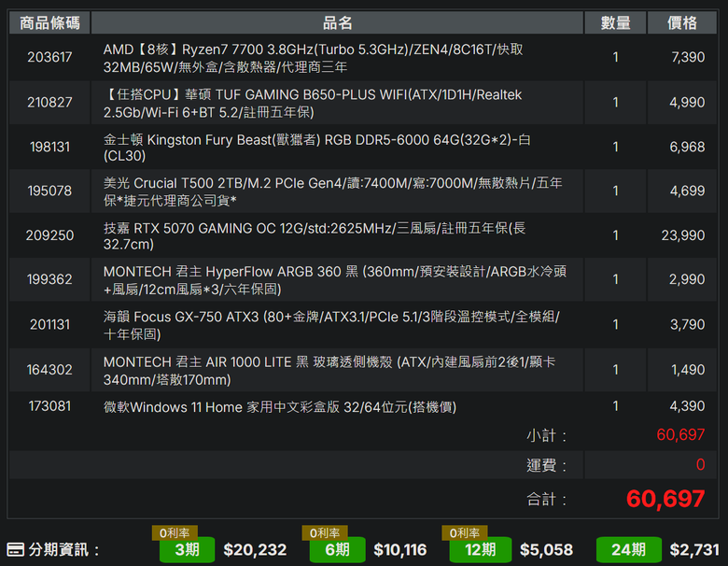Click product code 203617

pyautogui.click(x=49, y=57)
